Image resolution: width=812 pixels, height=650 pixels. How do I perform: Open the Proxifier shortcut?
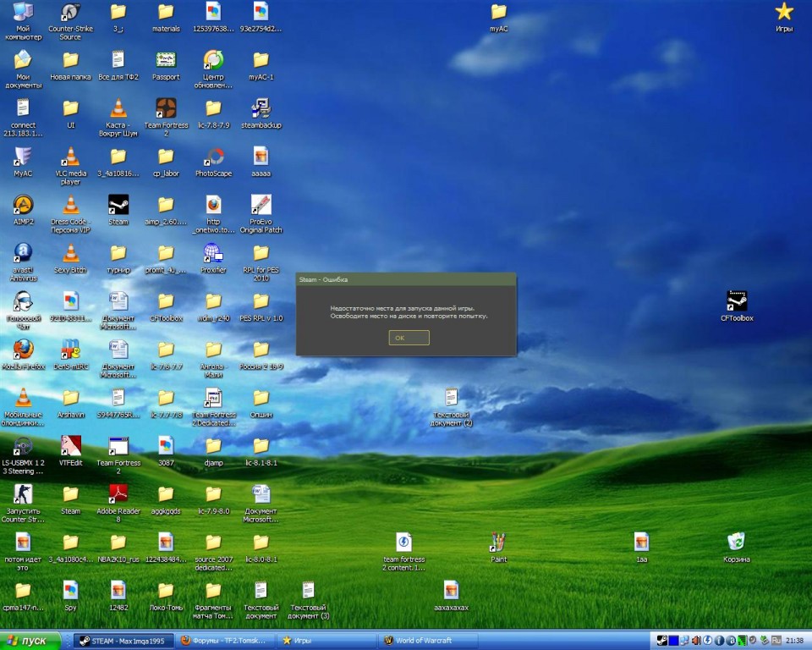click(213, 259)
